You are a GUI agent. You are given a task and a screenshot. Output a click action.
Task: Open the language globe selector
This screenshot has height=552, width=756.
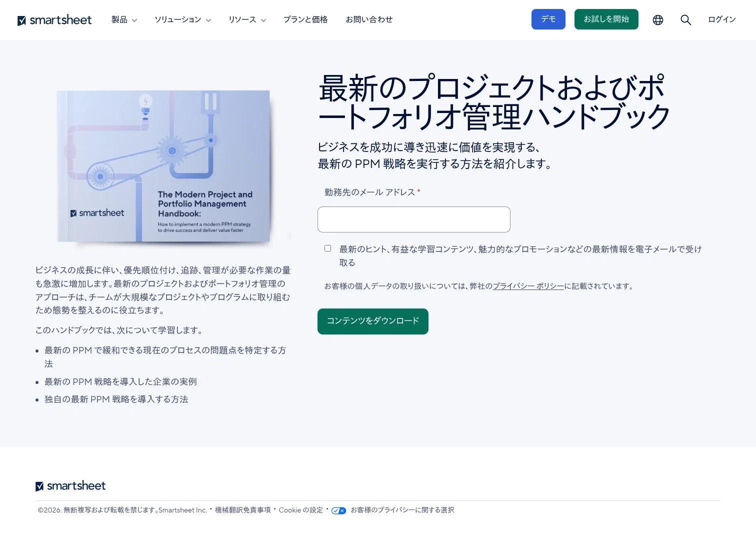point(658,20)
